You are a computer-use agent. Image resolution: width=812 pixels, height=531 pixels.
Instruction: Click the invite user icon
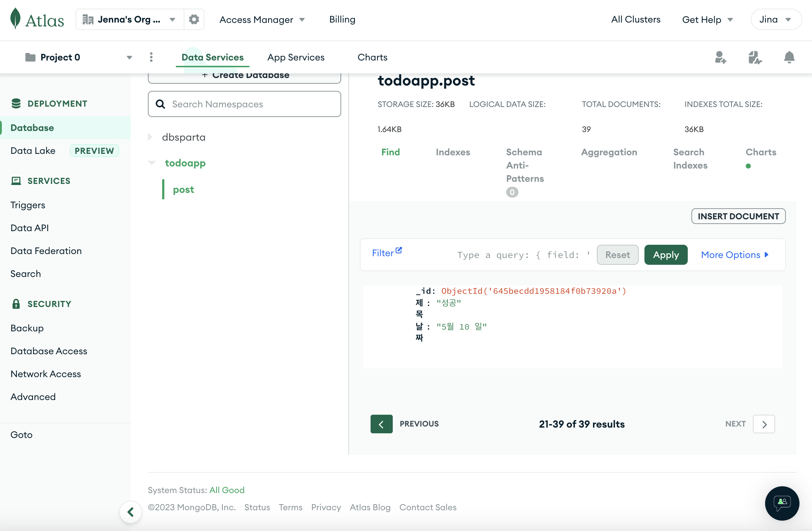click(x=720, y=57)
